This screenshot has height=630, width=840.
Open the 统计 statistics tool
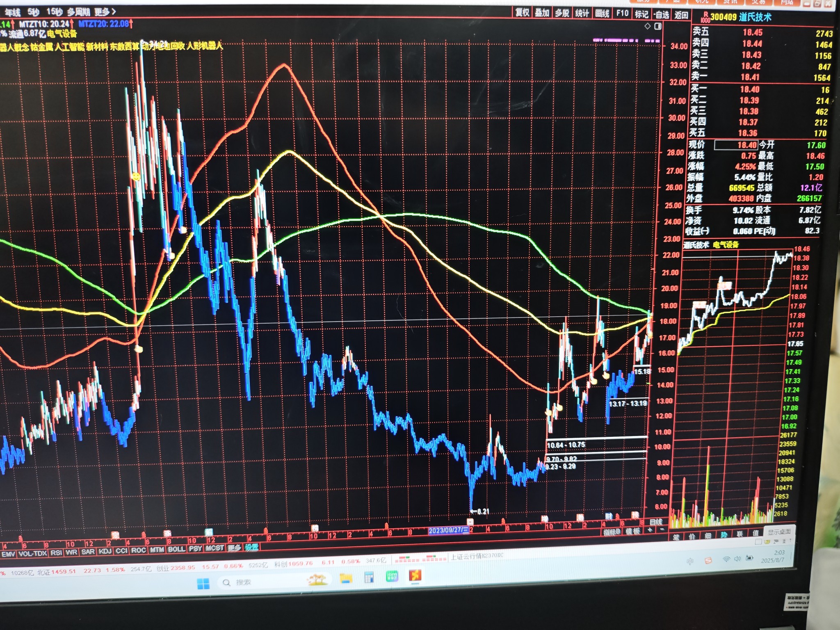point(582,14)
